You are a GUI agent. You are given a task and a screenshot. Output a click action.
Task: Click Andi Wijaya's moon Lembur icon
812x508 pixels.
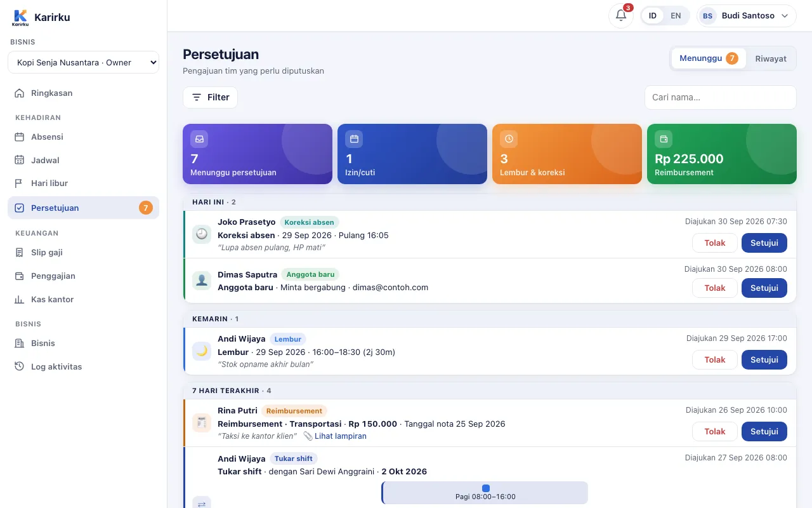pyautogui.click(x=202, y=351)
